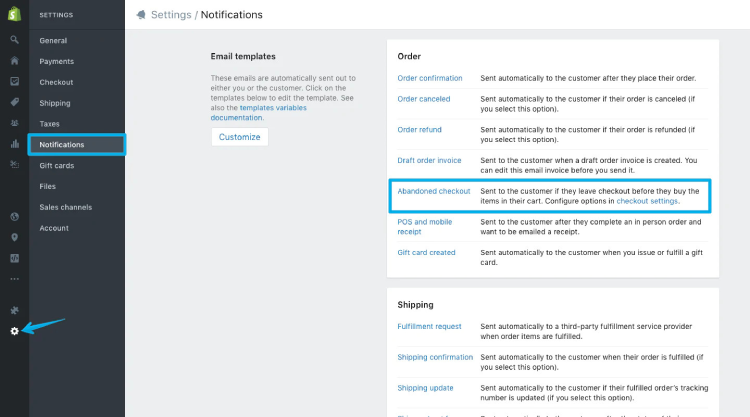The image size is (750, 417).
Task: Click the Customize button
Action: click(x=240, y=137)
